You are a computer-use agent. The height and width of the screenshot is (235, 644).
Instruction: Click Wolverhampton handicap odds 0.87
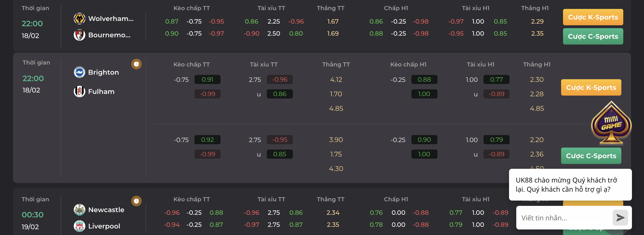pyautogui.click(x=172, y=21)
